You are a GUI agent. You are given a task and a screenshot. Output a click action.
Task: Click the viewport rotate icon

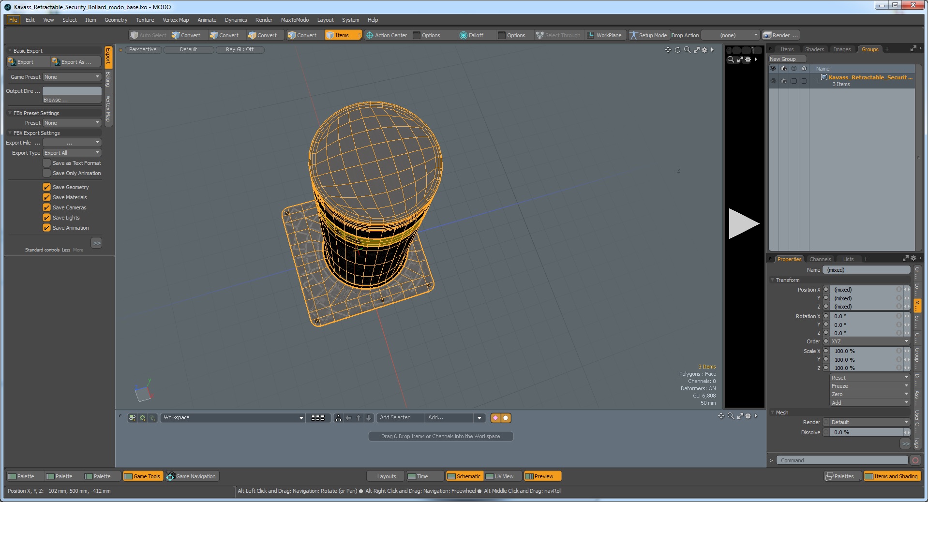click(677, 50)
